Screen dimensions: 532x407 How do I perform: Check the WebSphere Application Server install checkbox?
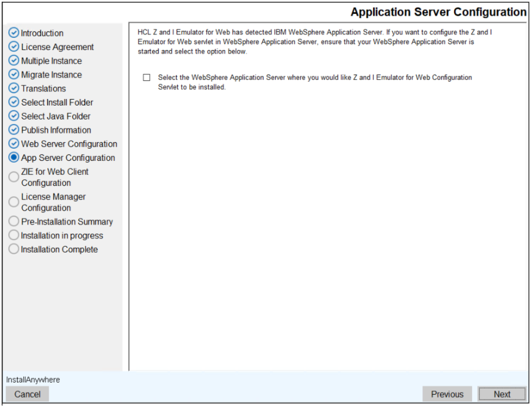click(x=147, y=78)
